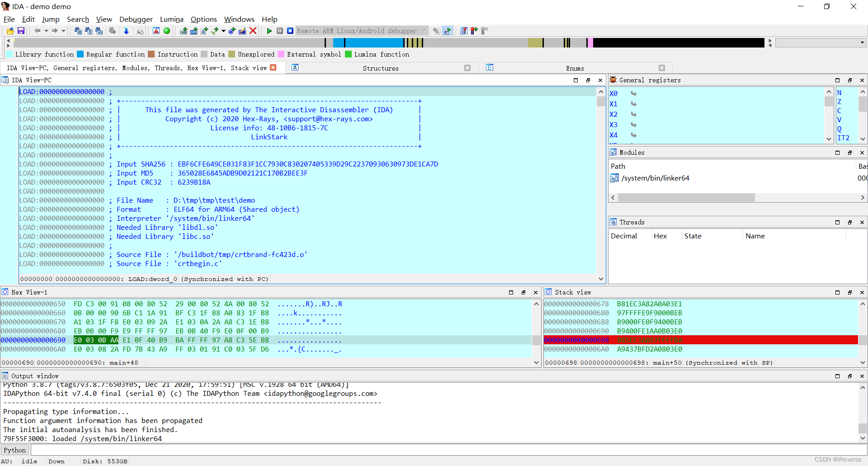Open the Debugger menu
868x466 pixels.
(x=136, y=19)
